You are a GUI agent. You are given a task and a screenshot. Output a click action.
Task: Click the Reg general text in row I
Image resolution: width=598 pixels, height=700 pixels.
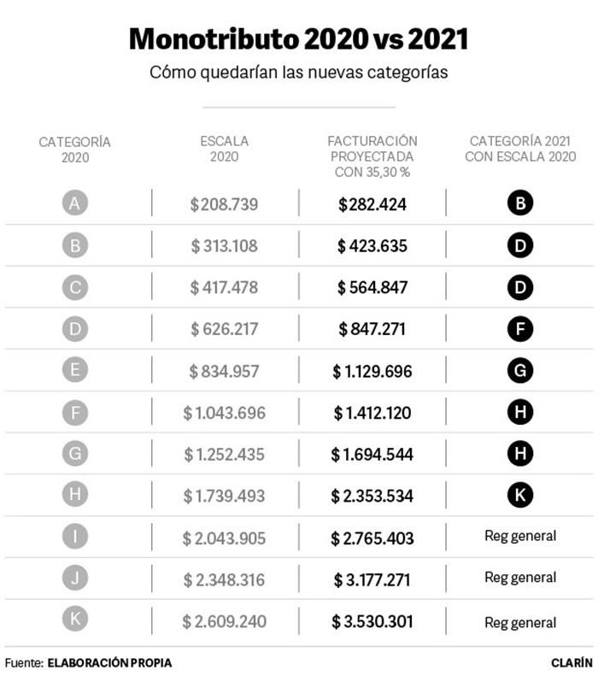tap(520, 536)
